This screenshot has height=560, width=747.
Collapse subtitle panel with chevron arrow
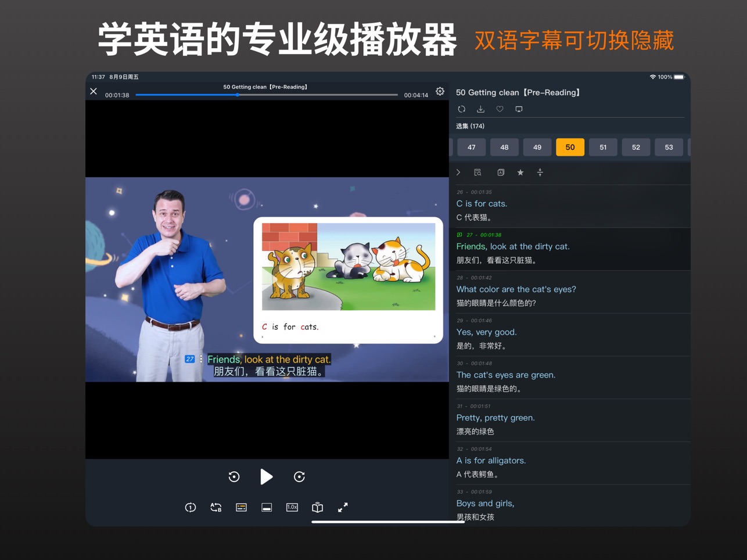[x=458, y=173]
